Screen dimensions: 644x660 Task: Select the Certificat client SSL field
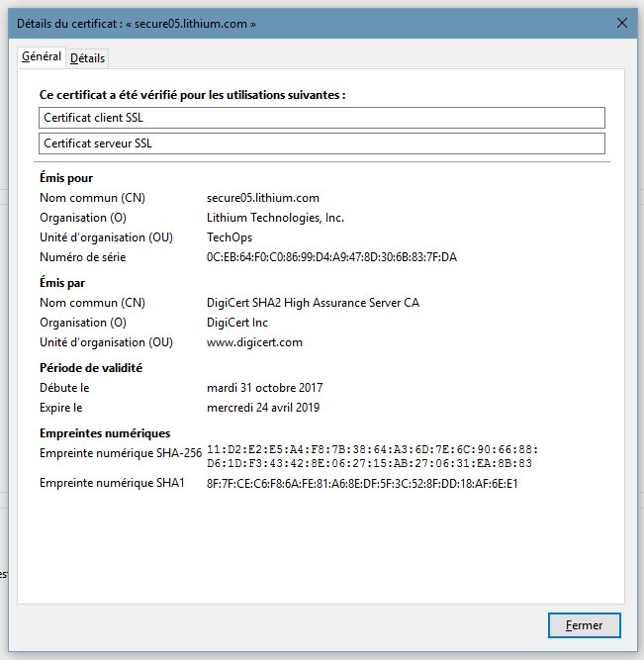322,118
